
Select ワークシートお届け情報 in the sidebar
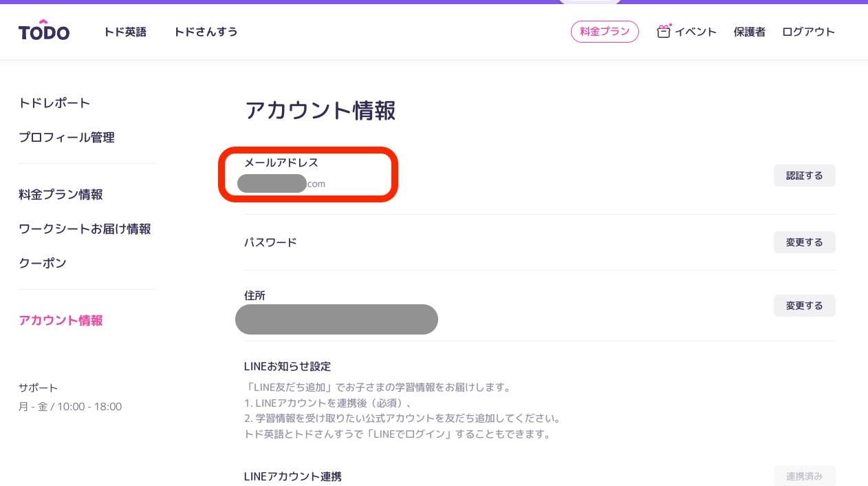pyautogui.click(x=85, y=229)
